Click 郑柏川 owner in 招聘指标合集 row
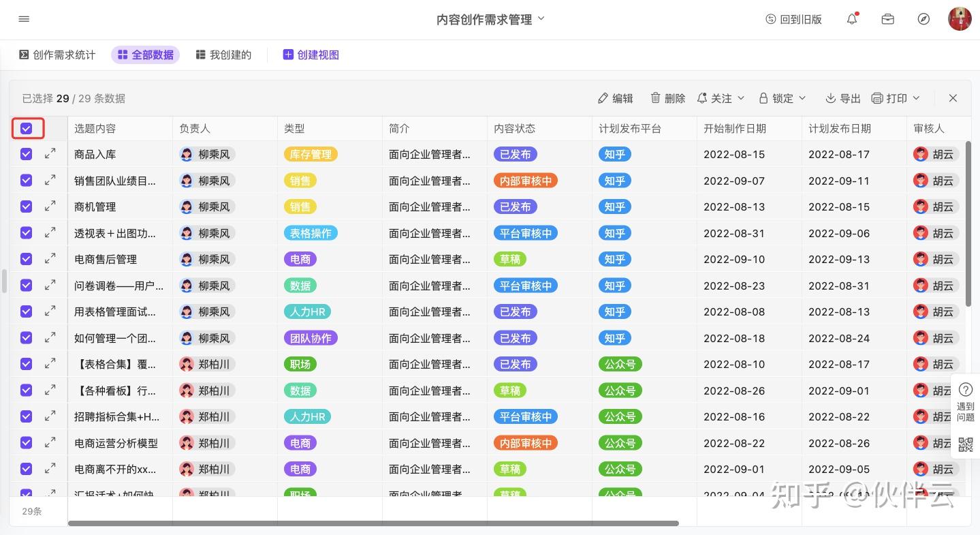 click(207, 416)
